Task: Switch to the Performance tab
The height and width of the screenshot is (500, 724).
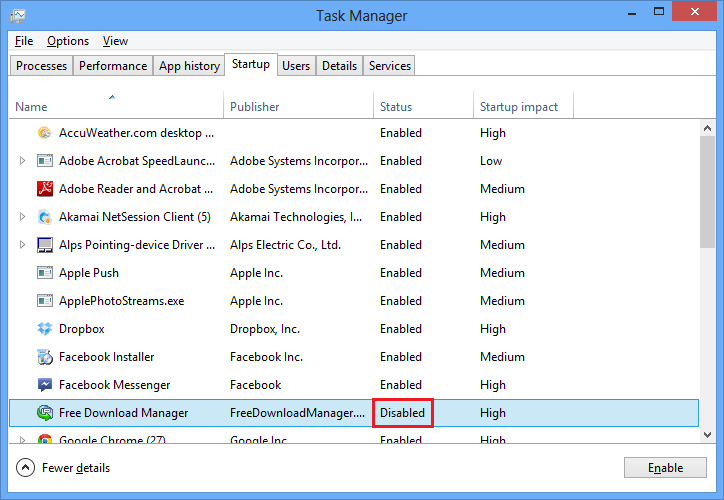Action: point(113,66)
